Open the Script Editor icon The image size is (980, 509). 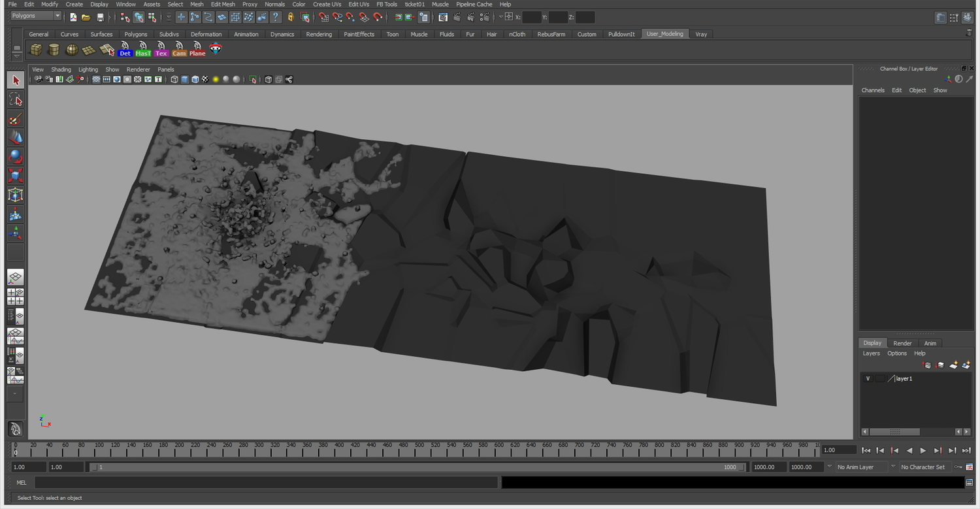tap(970, 483)
